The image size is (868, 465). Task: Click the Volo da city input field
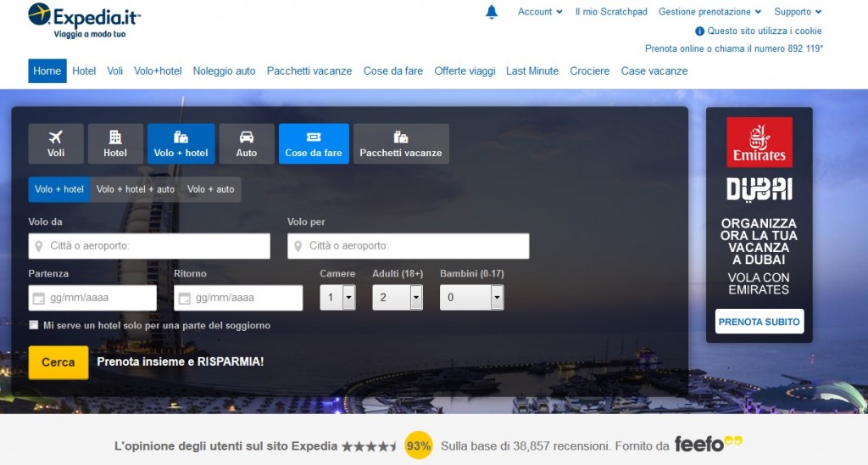click(x=149, y=246)
